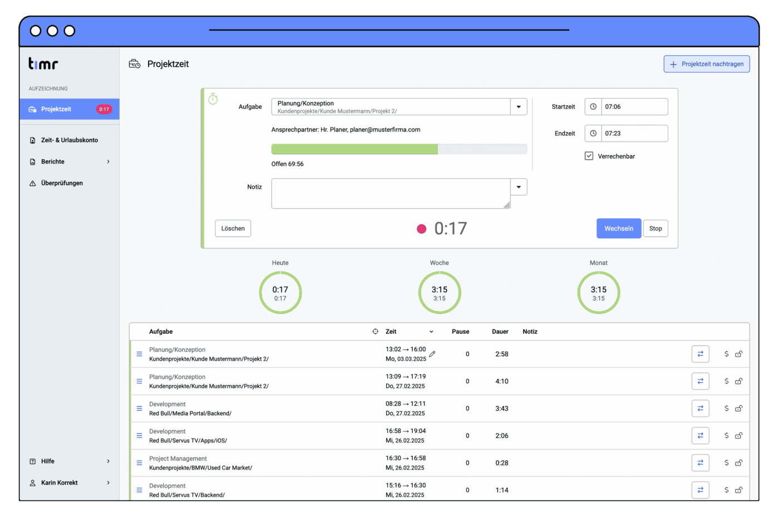Click the Wechseln button
Viewport: 779px width, 532px height.
point(619,229)
